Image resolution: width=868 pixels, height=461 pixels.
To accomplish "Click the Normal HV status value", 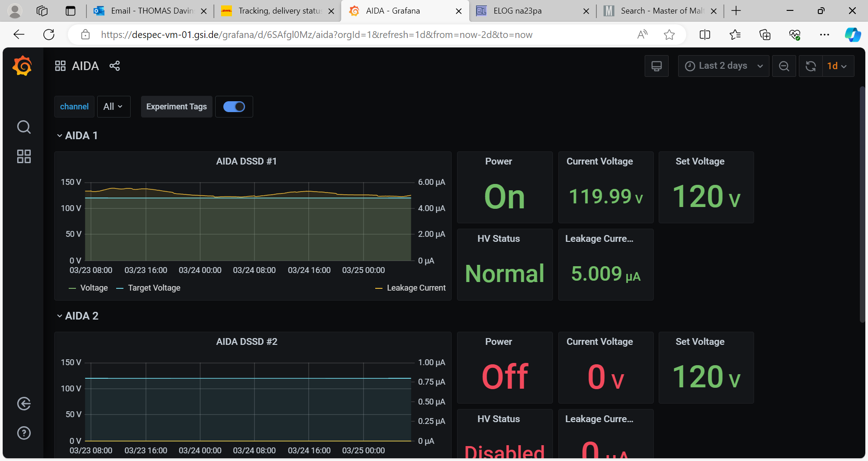I will tap(505, 274).
